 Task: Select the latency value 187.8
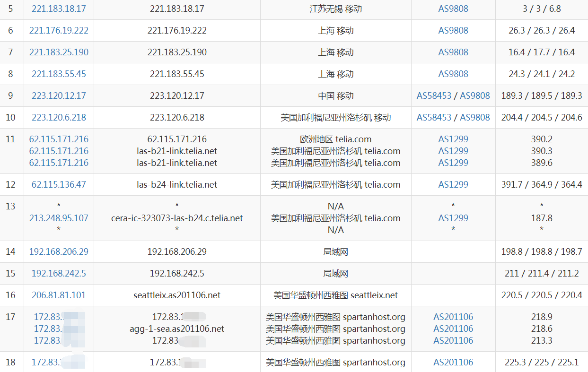coord(542,218)
